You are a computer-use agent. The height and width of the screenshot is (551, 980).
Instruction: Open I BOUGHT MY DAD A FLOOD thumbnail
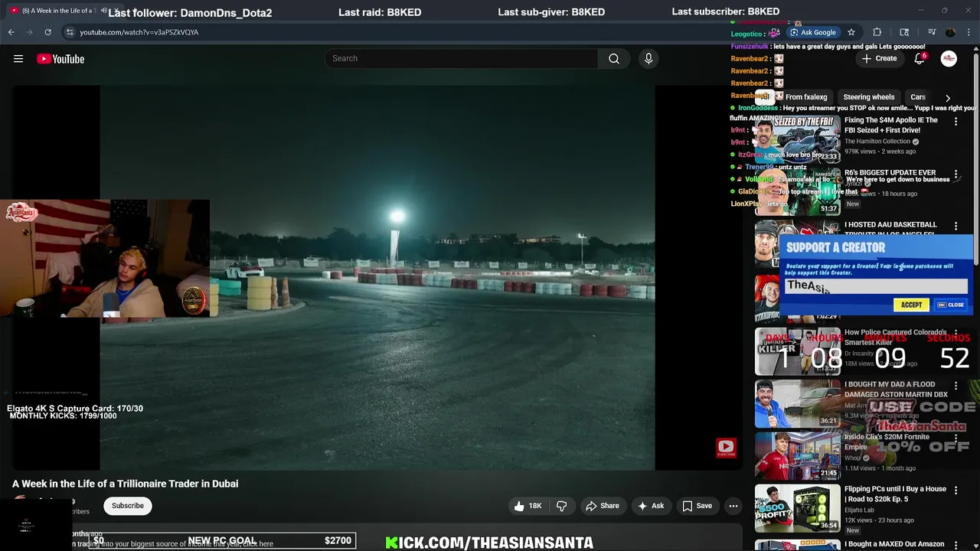[798, 403]
